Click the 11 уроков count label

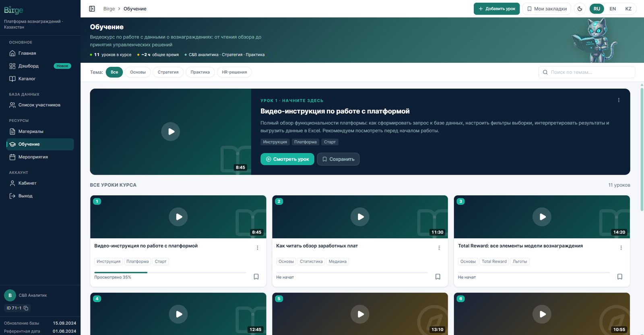click(619, 185)
